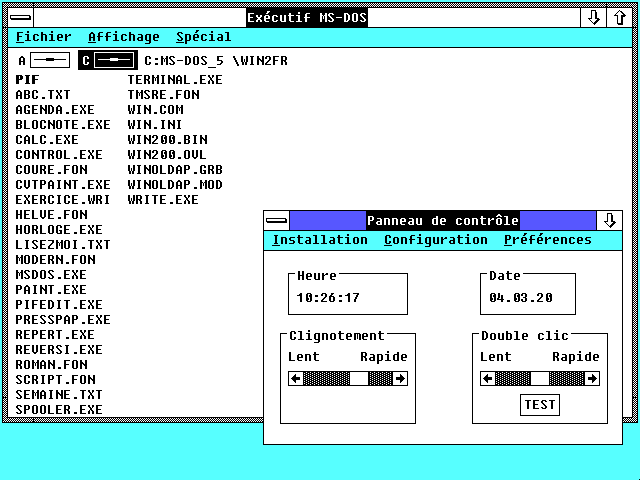Click the Exécutif MS-DOS title bar

point(307,18)
